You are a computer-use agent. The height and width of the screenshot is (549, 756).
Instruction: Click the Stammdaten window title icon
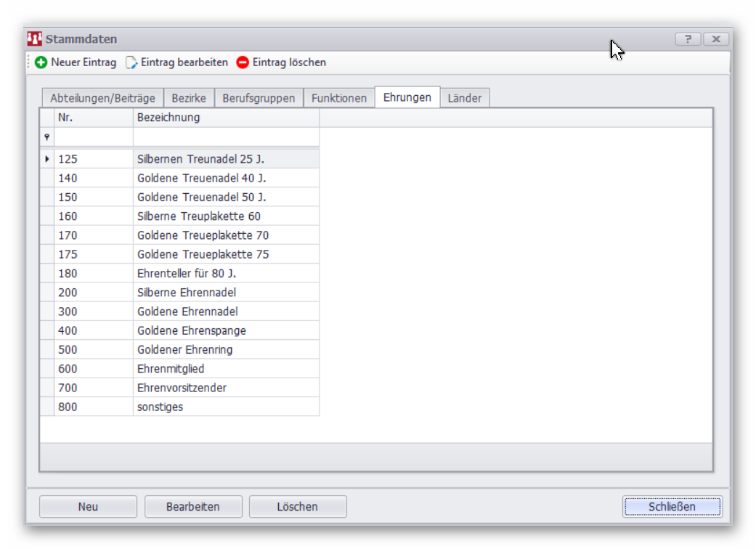click(x=35, y=38)
